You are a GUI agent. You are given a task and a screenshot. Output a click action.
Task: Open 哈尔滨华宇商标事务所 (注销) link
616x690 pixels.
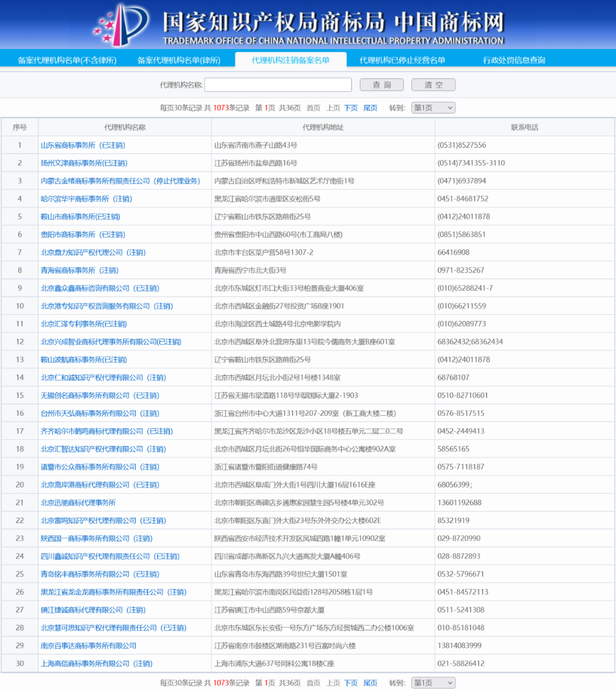pyautogui.click(x=86, y=199)
